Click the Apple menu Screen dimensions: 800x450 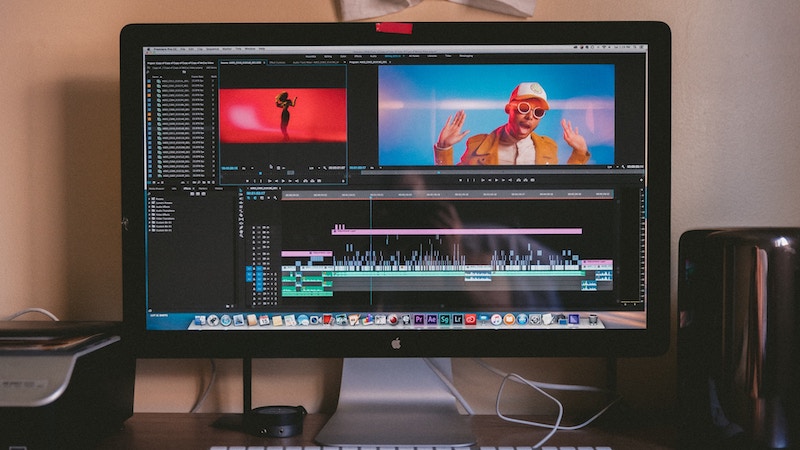click(149, 49)
